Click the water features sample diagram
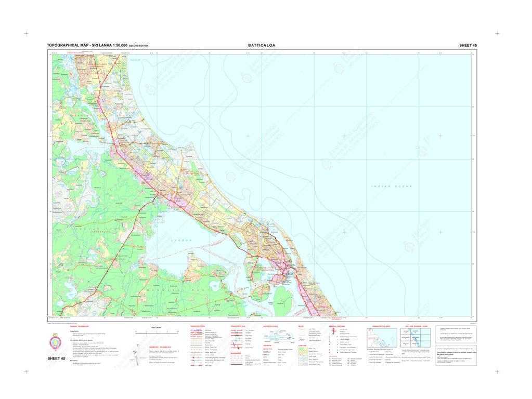 (x=279, y=337)
